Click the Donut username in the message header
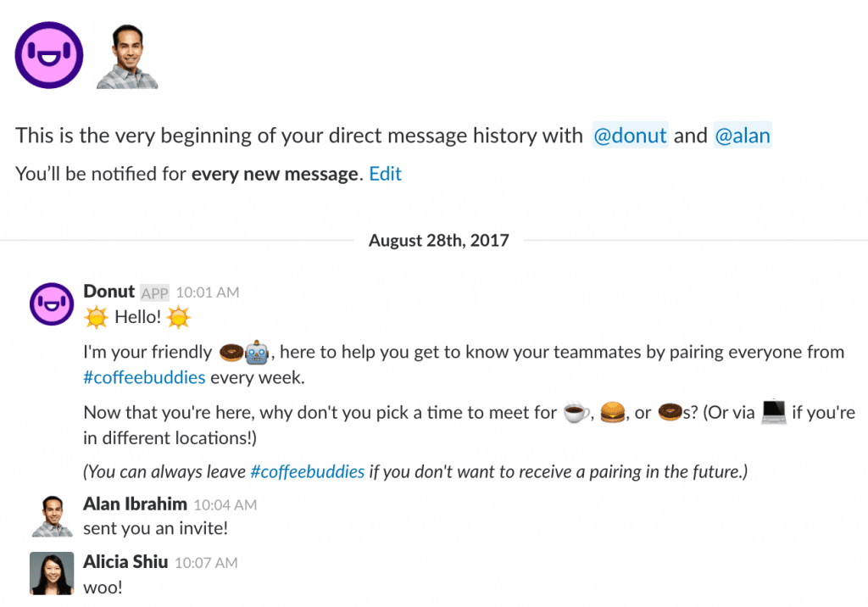 coord(108,291)
